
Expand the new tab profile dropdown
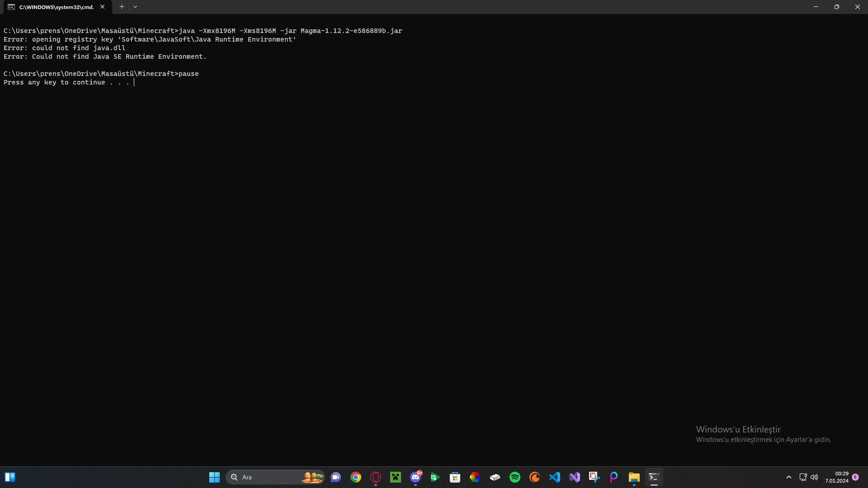click(135, 7)
